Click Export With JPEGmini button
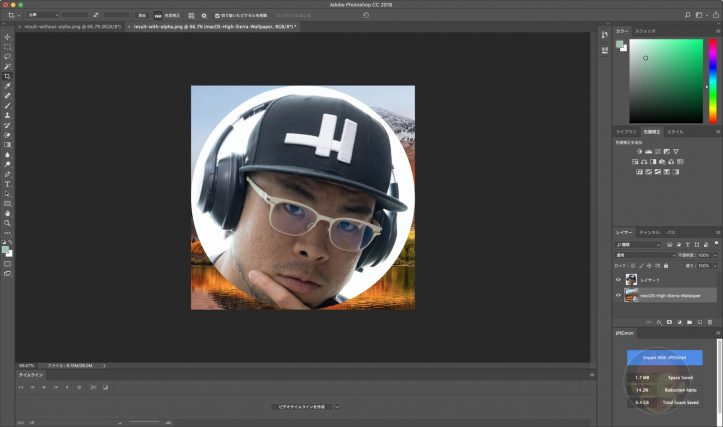 tap(664, 357)
